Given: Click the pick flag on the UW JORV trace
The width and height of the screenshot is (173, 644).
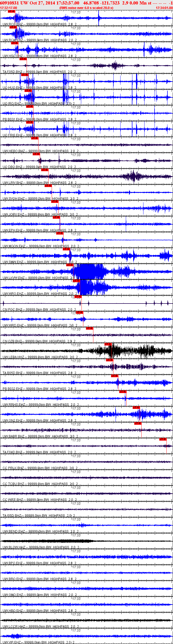Looking at the screenshot, I should point(55,202).
